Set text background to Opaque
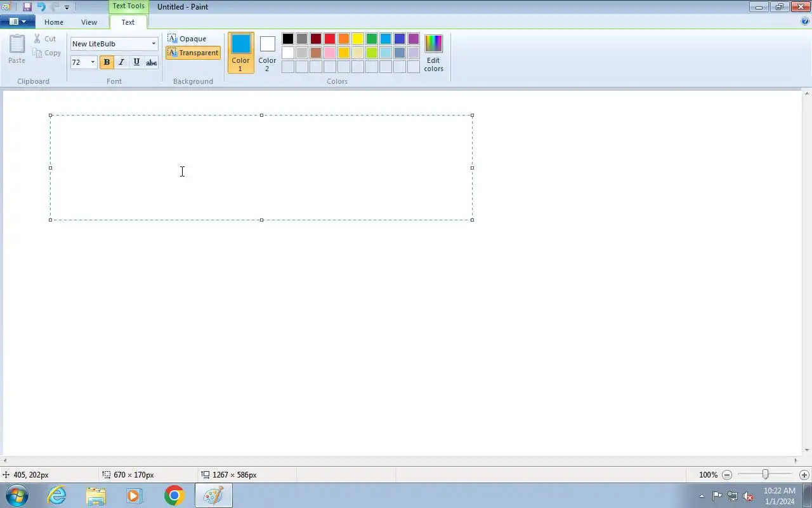Viewport: 812px width, 508px height. 187,39
